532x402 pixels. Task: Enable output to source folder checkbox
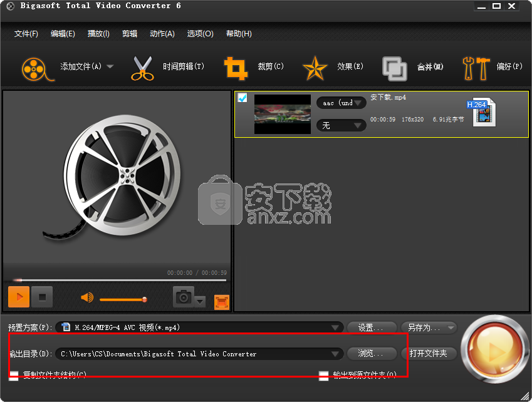[x=324, y=376]
